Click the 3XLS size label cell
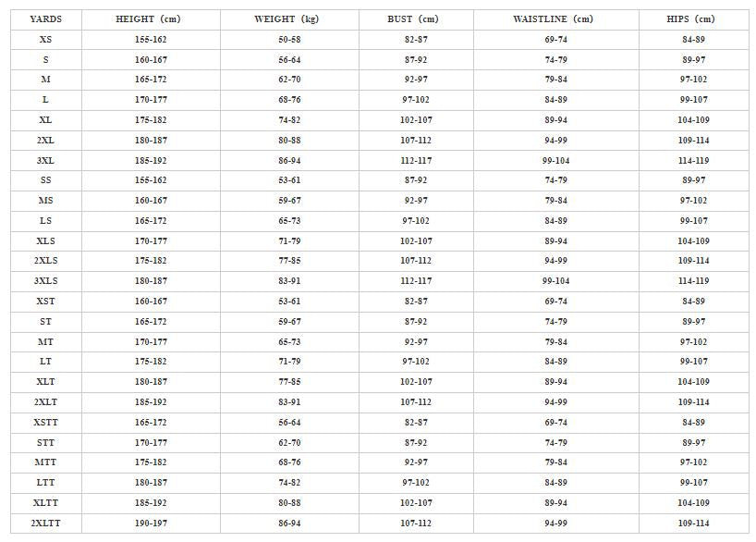Screen dimensions: 756x542 [x=45, y=281]
